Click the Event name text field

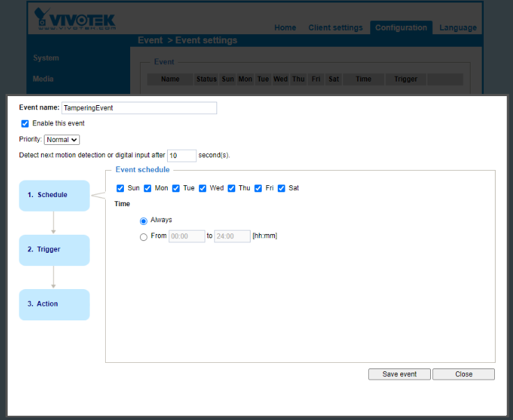[x=139, y=108]
